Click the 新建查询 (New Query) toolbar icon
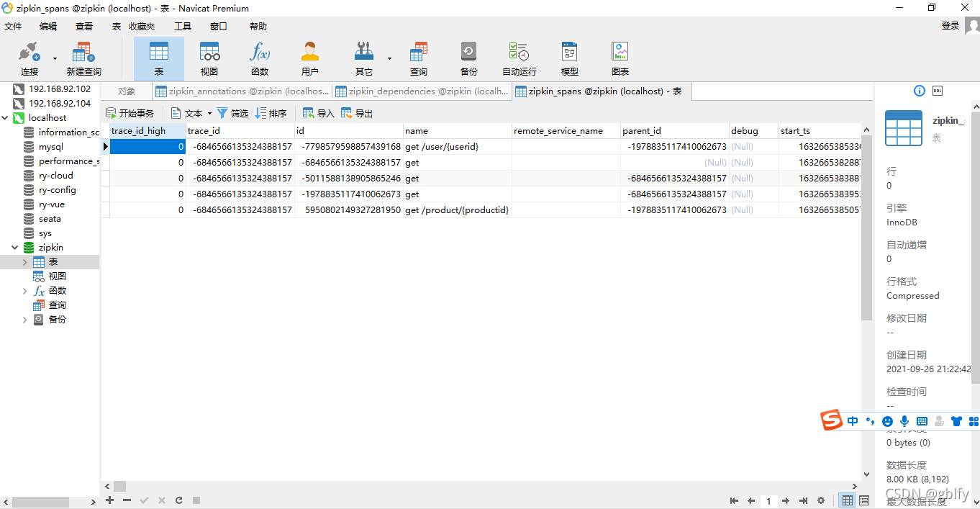The image size is (980, 509). 83,58
